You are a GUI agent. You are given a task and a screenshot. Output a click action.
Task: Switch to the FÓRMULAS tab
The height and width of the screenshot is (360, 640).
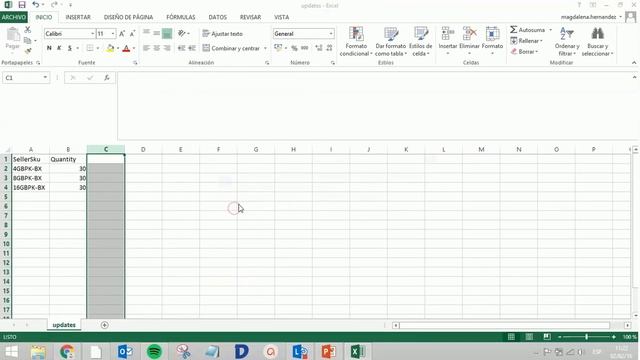(181, 17)
